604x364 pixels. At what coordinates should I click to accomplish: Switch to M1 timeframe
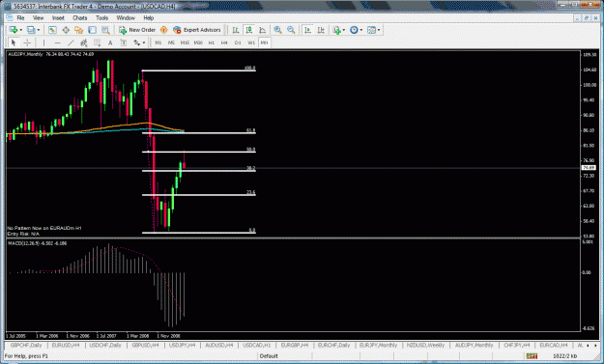coord(158,42)
